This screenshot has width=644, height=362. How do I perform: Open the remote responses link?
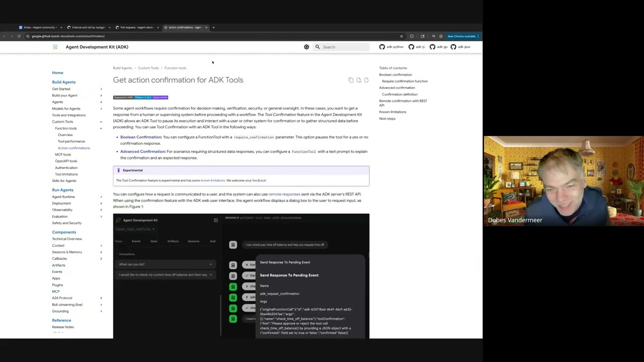[284, 194]
